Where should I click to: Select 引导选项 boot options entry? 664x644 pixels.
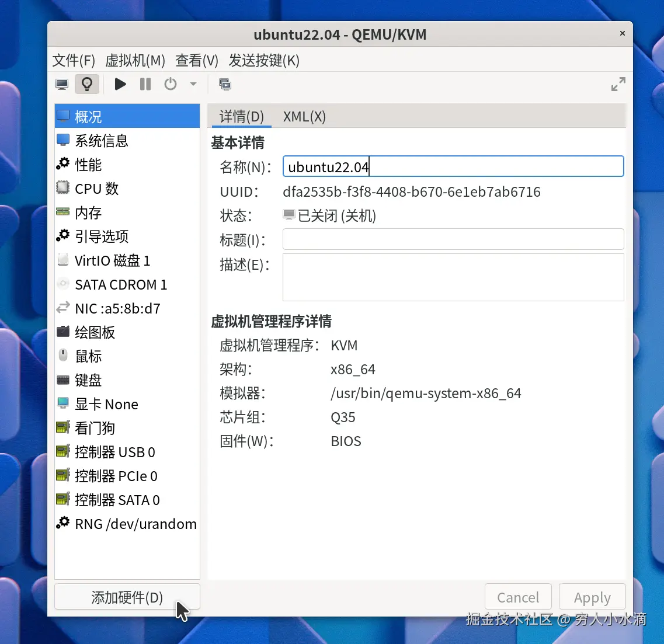127,236
